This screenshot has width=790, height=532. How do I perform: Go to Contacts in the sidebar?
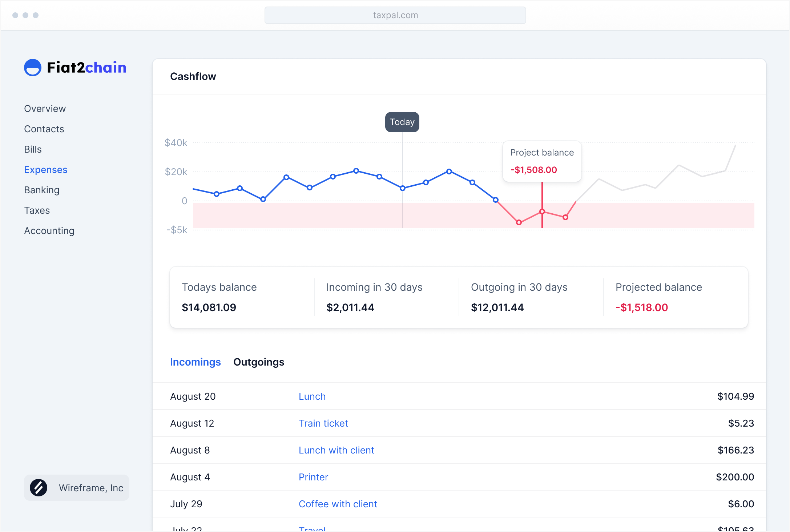(44, 129)
